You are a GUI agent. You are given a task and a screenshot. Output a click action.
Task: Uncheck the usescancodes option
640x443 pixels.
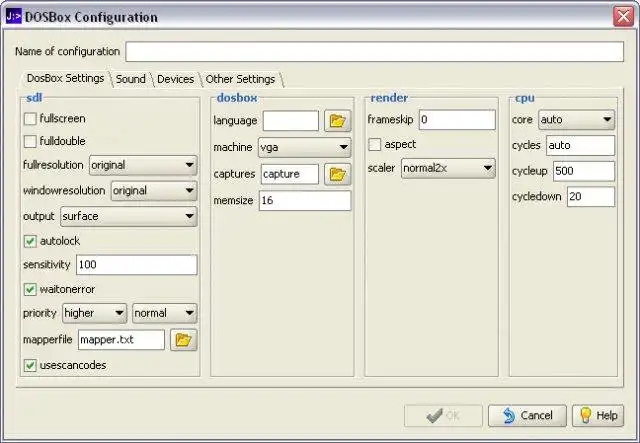[x=30, y=365]
